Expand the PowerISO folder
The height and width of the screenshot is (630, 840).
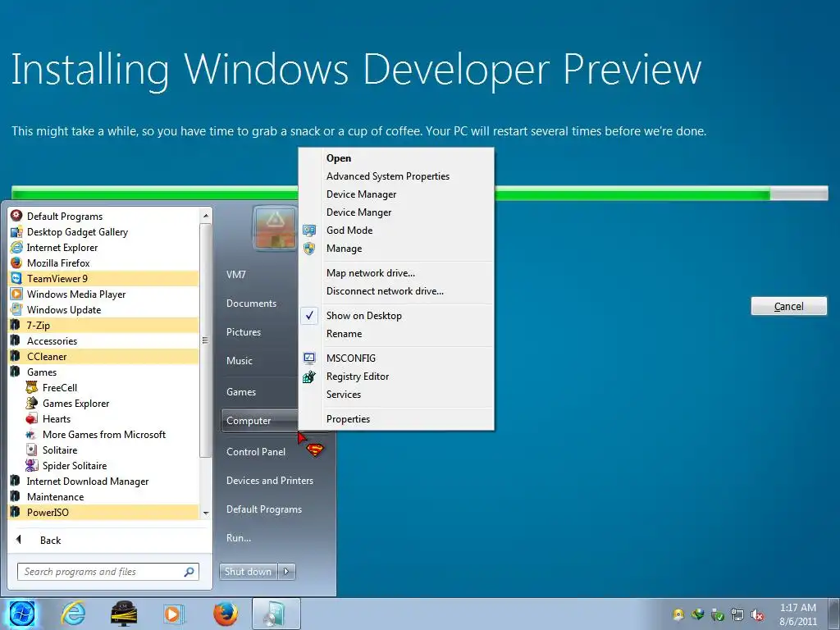point(104,512)
